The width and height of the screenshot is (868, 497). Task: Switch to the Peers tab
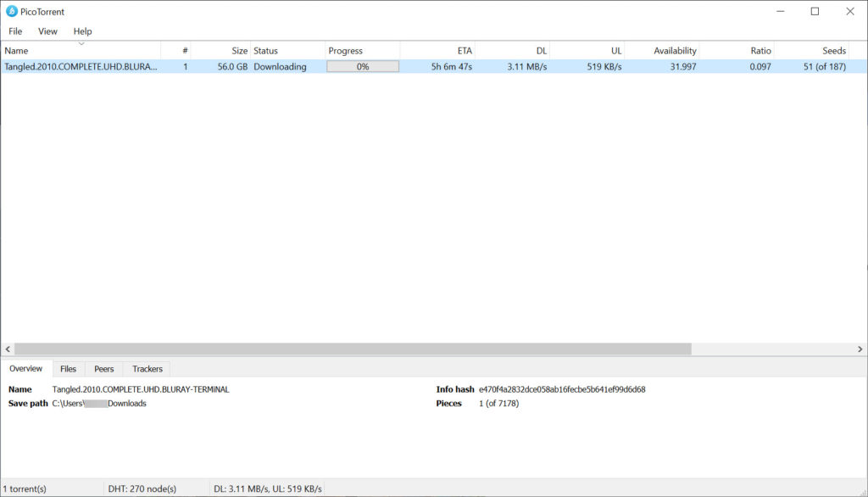(x=104, y=369)
